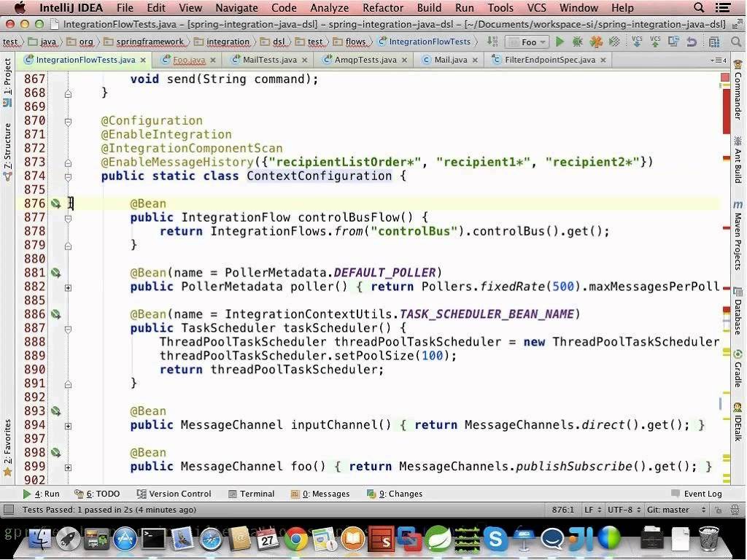Open the VCS menu
The image size is (747, 560).
point(536,7)
